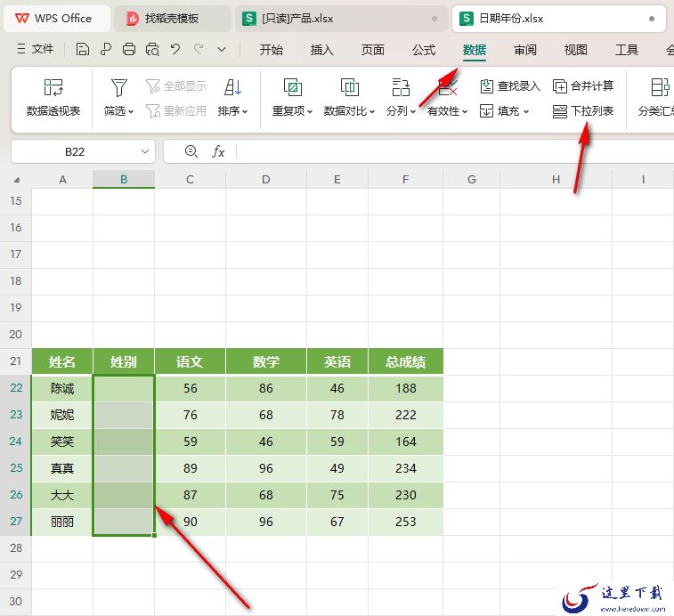Click the 分类汇总 subtotal icon

pyautogui.click(x=660, y=87)
